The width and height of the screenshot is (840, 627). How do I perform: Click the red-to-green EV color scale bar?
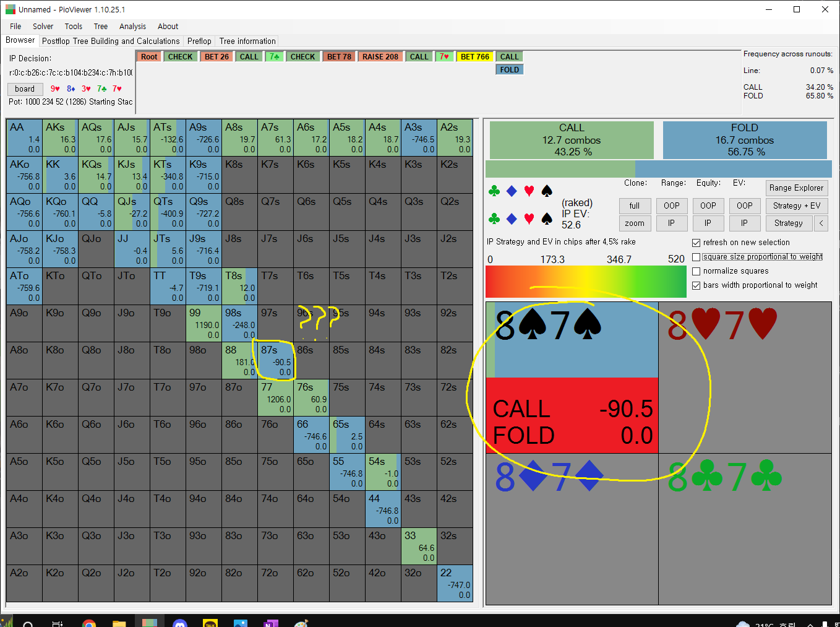point(585,282)
